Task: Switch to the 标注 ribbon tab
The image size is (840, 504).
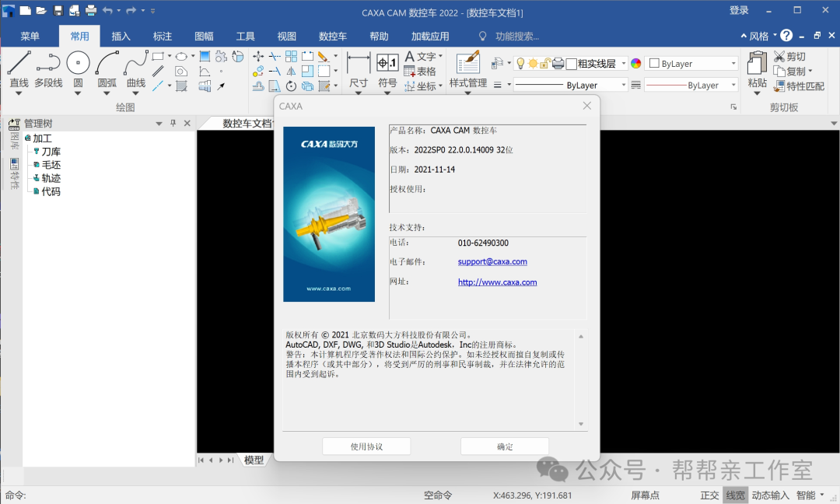Action: pos(163,36)
